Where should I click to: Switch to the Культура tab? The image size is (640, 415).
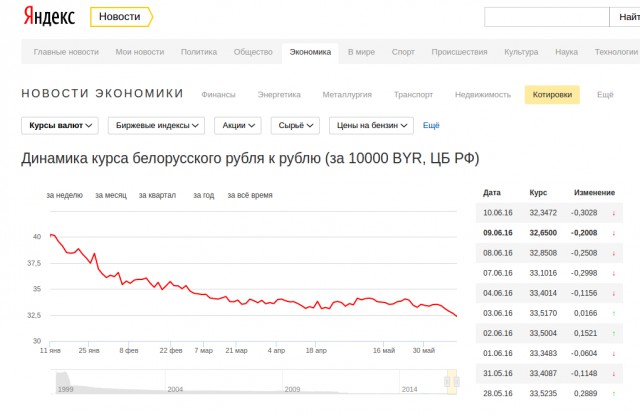pyautogui.click(x=521, y=52)
